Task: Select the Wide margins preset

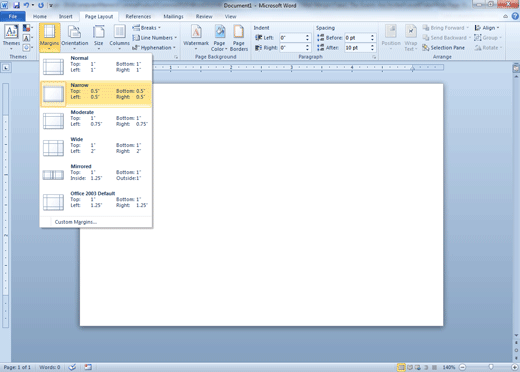Action: tap(96, 147)
